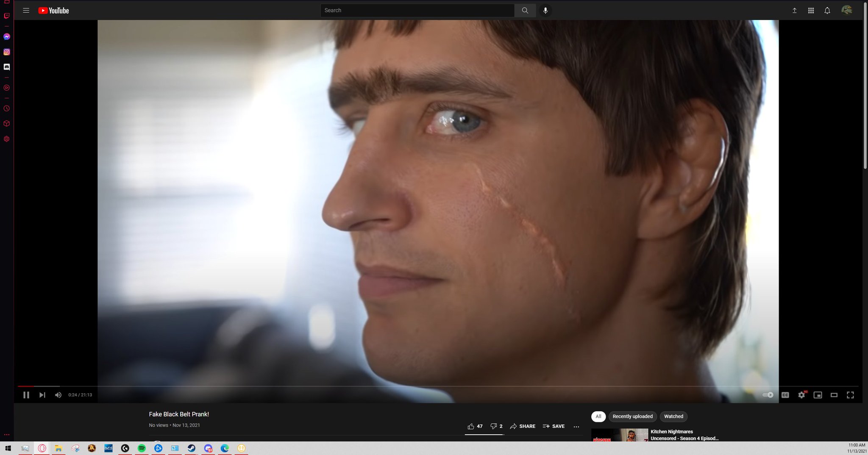Enter full screen mode
The image size is (868, 455).
point(850,395)
